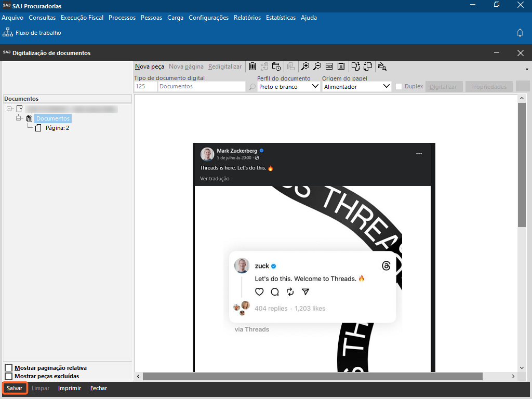Enable Mostrar paginação relativa checkbox
The width and height of the screenshot is (532, 399).
click(8, 368)
